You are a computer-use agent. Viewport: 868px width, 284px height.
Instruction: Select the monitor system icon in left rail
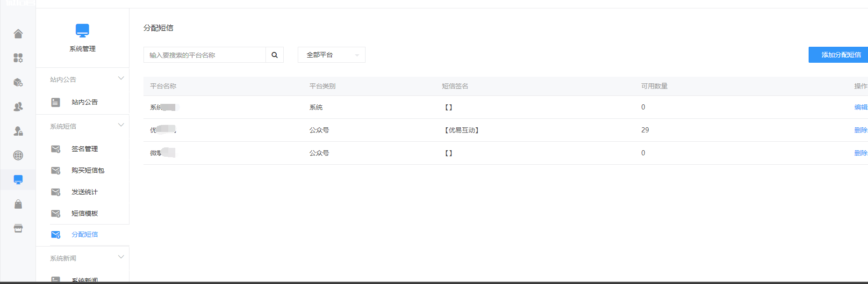click(x=18, y=180)
